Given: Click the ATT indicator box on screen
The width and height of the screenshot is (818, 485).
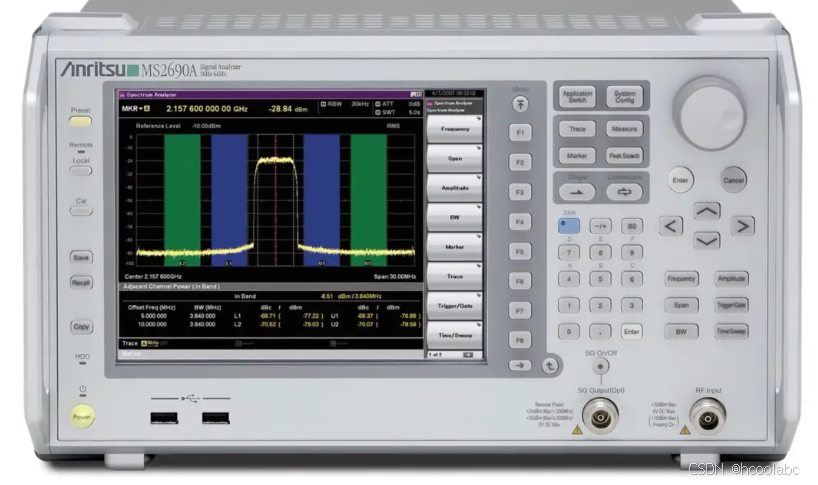Looking at the screenshot, I should coord(378,104).
